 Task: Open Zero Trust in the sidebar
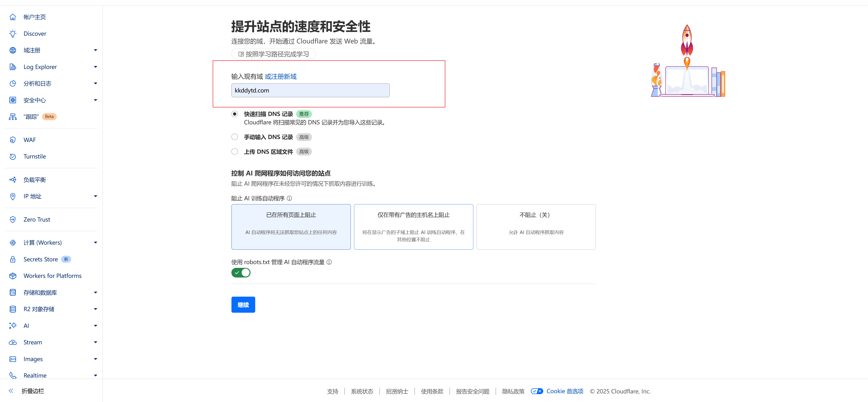tap(37, 219)
